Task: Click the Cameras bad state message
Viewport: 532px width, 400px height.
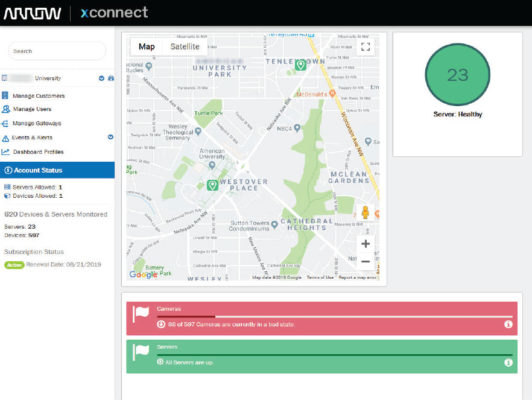Action: [231, 324]
